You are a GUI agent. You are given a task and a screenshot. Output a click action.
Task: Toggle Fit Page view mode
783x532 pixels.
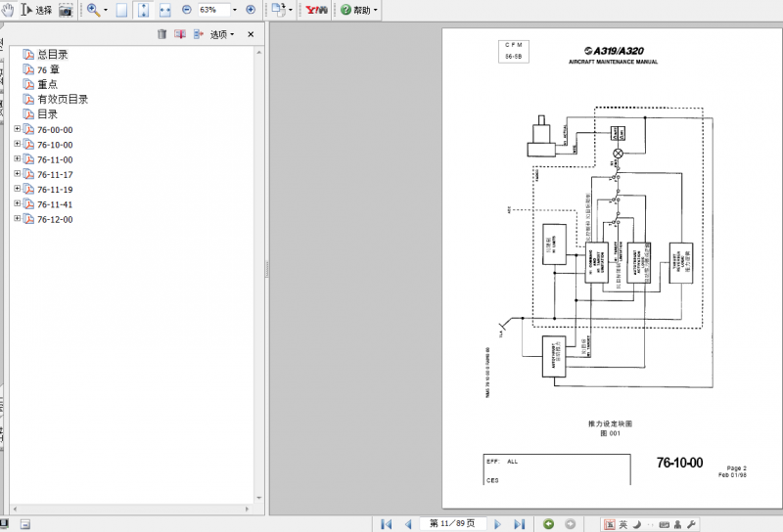tap(143, 10)
